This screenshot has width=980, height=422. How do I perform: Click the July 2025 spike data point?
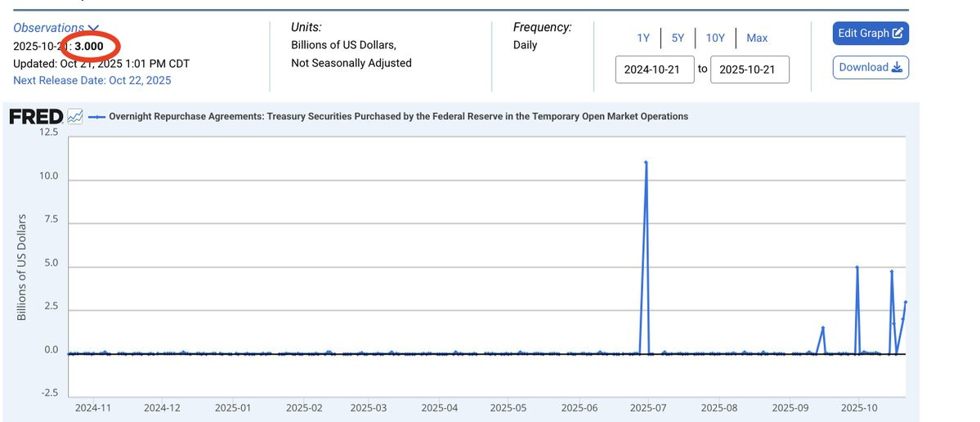click(646, 163)
